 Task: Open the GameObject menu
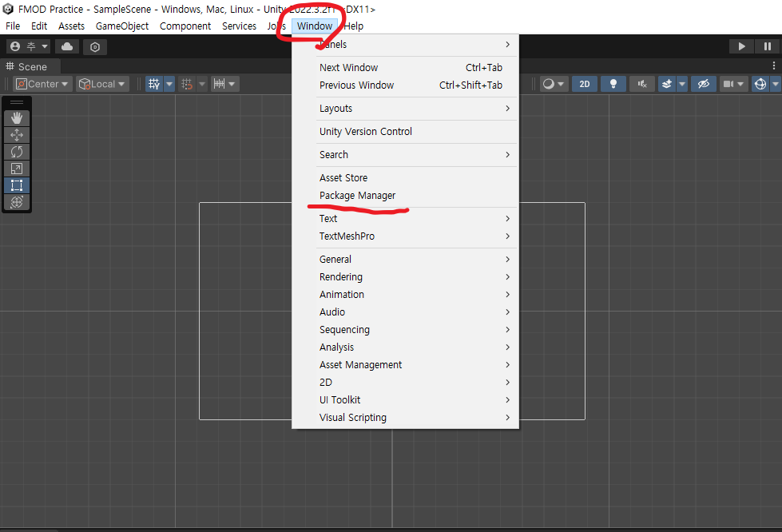[x=122, y=26]
